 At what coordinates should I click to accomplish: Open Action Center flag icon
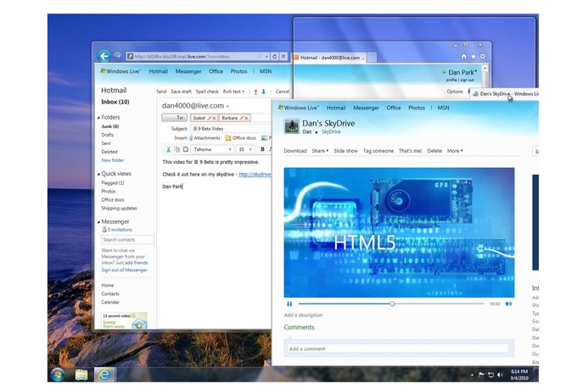point(481,375)
